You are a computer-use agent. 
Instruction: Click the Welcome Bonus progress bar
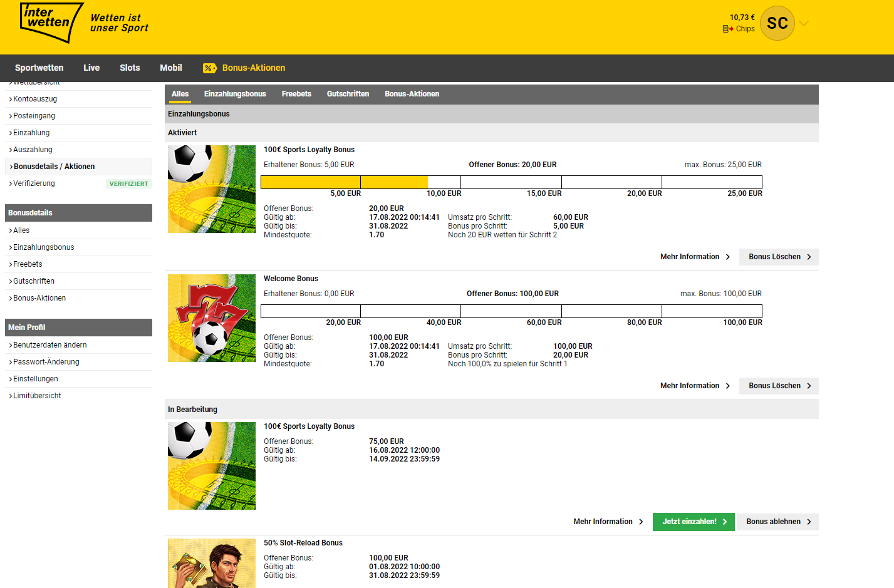[511, 311]
